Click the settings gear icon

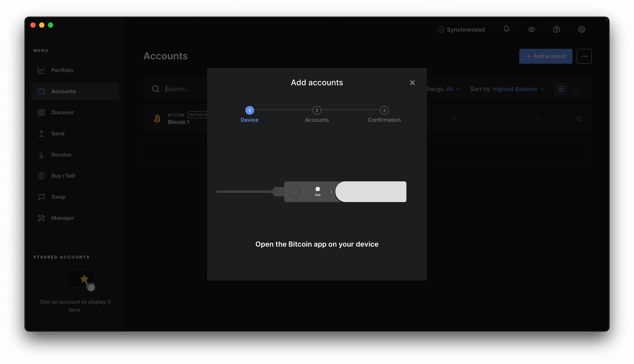[x=582, y=30]
